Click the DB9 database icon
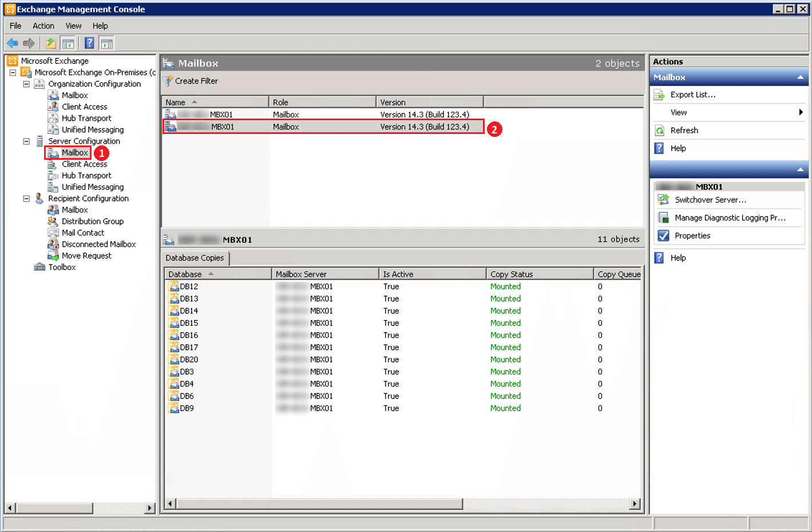Screen dimensions: 812x532 coord(173,408)
